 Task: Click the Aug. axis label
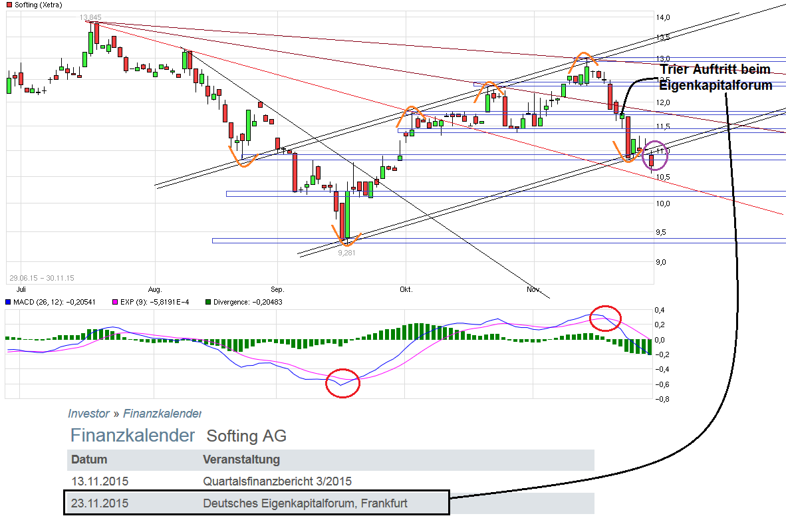point(155,289)
